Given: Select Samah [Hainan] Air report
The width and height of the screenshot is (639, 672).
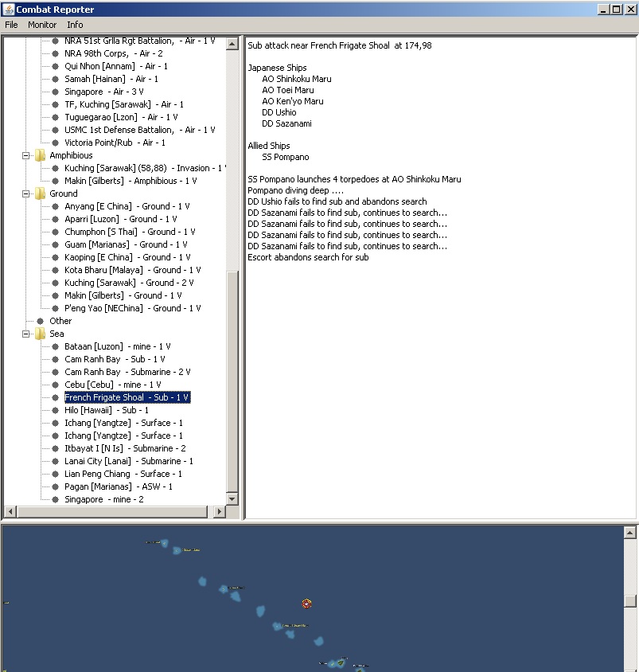Looking at the screenshot, I should (111, 79).
